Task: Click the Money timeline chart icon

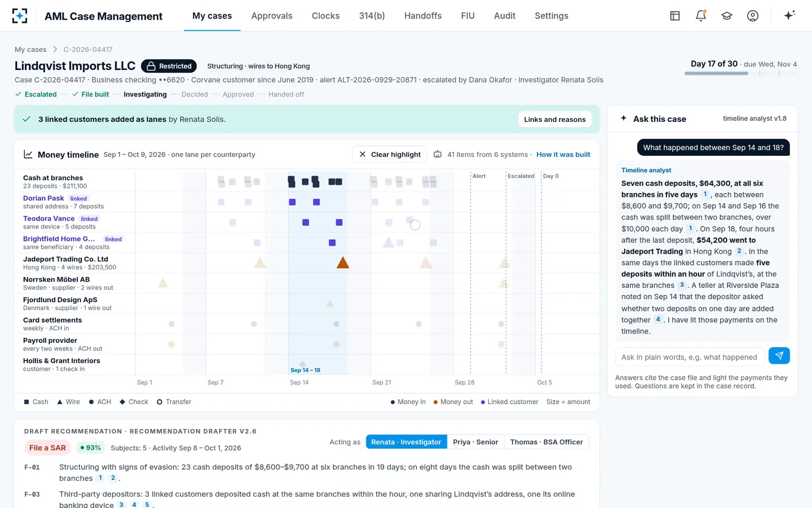Action: click(28, 154)
